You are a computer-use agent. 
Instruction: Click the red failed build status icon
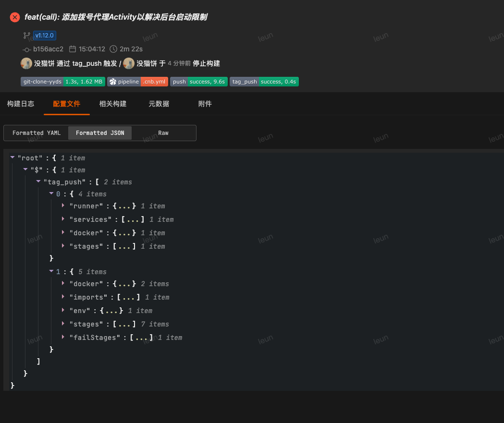tap(15, 17)
